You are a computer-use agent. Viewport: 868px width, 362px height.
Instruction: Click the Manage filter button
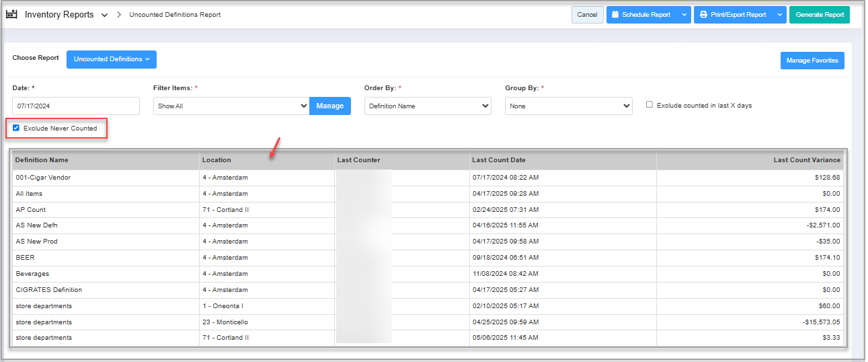tap(330, 106)
